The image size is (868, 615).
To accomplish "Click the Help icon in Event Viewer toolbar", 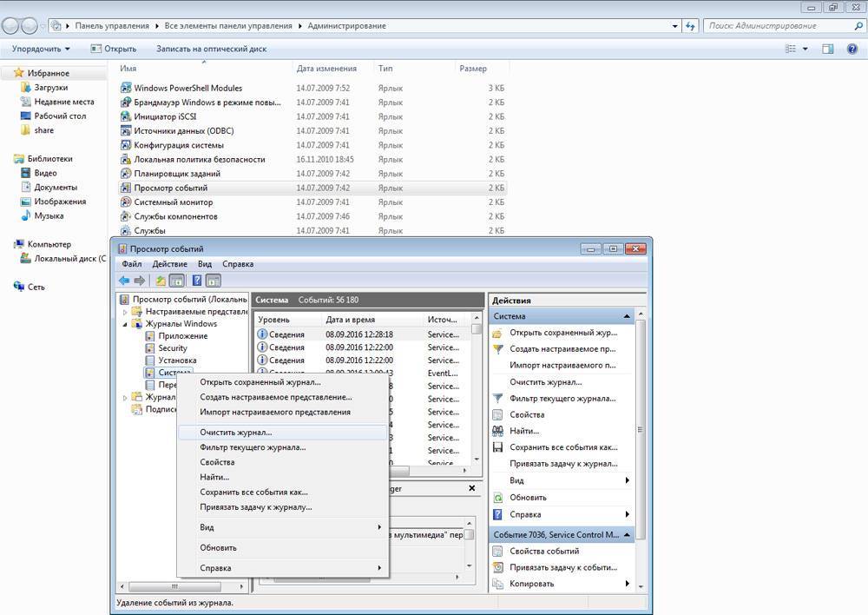I will [197, 281].
